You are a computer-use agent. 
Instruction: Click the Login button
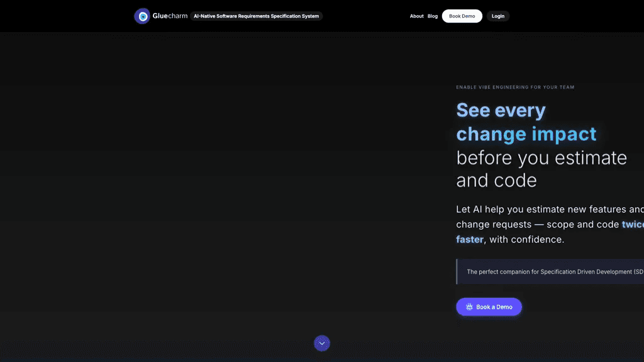click(x=498, y=16)
